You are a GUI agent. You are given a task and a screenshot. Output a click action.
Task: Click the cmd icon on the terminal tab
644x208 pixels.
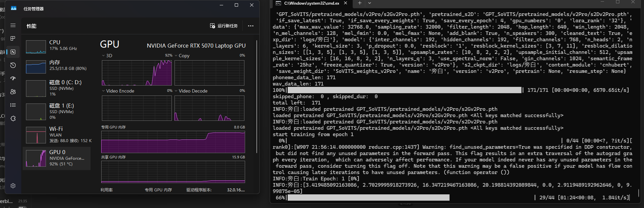click(278, 3)
